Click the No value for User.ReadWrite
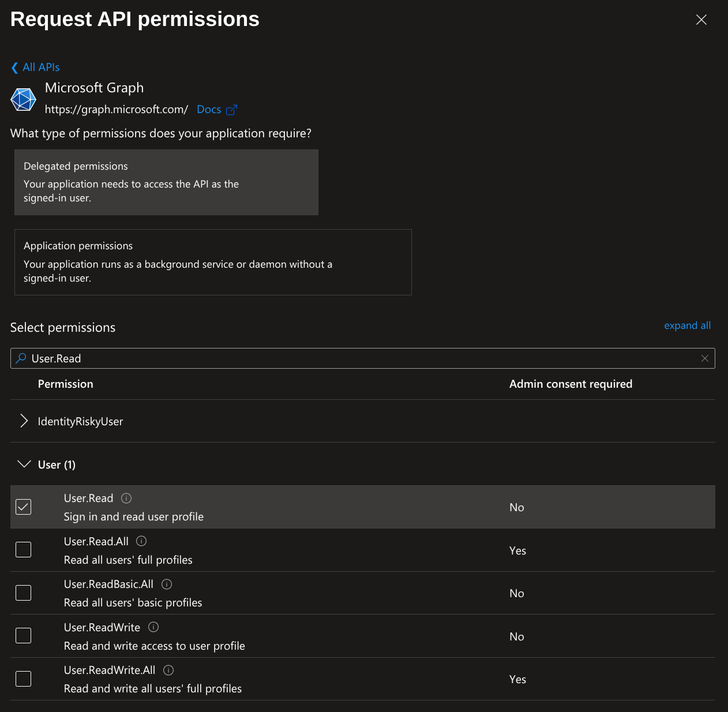Screen dimensions: 728x712 point(516,637)
